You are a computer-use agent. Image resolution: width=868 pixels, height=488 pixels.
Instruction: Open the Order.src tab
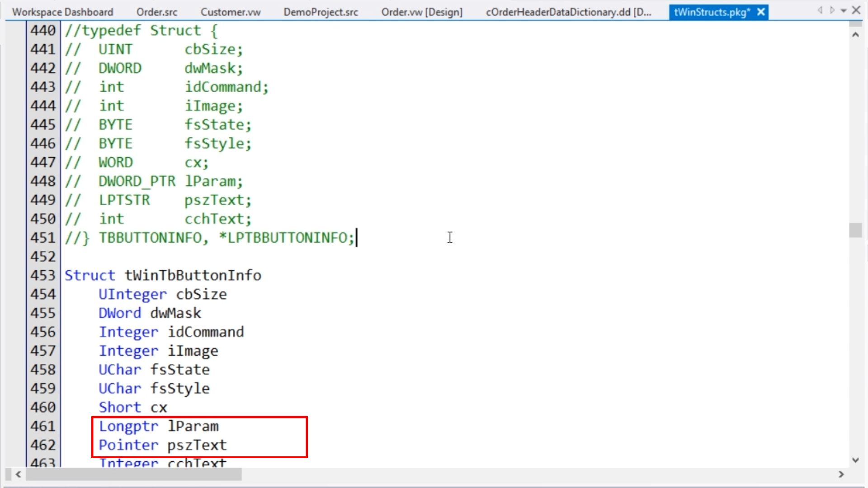pyautogui.click(x=157, y=12)
